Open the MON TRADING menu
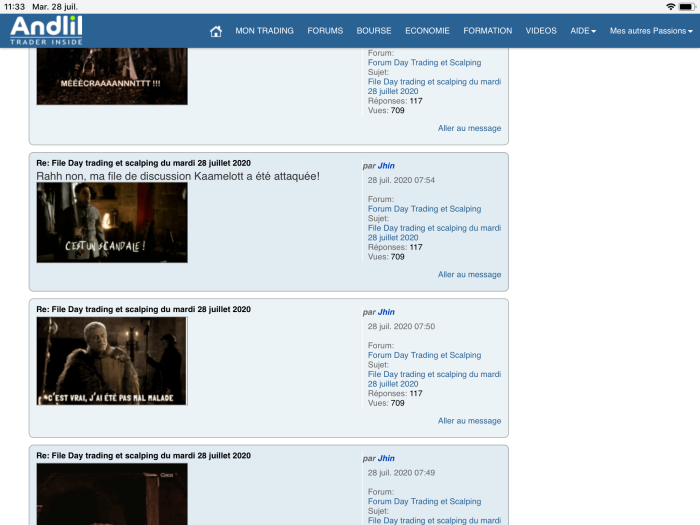 click(264, 31)
